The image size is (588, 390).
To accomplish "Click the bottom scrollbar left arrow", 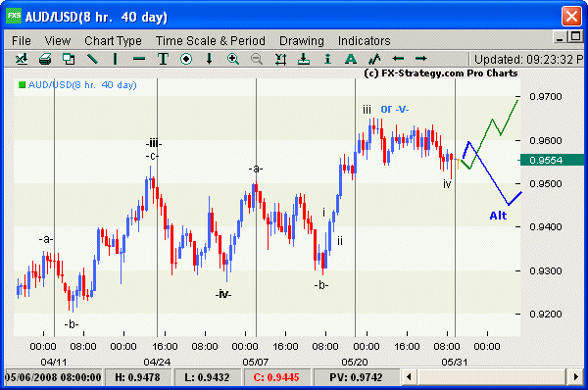I will tap(409, 376).
